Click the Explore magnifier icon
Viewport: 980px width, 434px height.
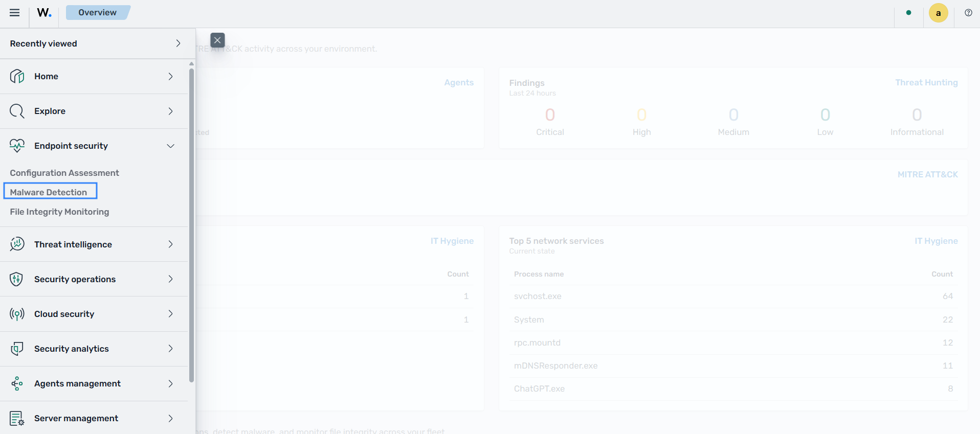coord(17,111)
